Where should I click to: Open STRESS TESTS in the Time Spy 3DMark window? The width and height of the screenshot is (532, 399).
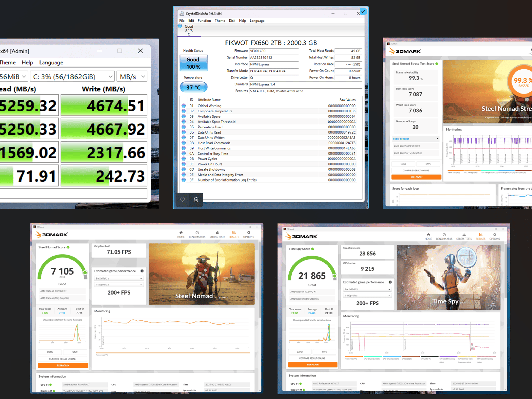click(x=464, y=236)
